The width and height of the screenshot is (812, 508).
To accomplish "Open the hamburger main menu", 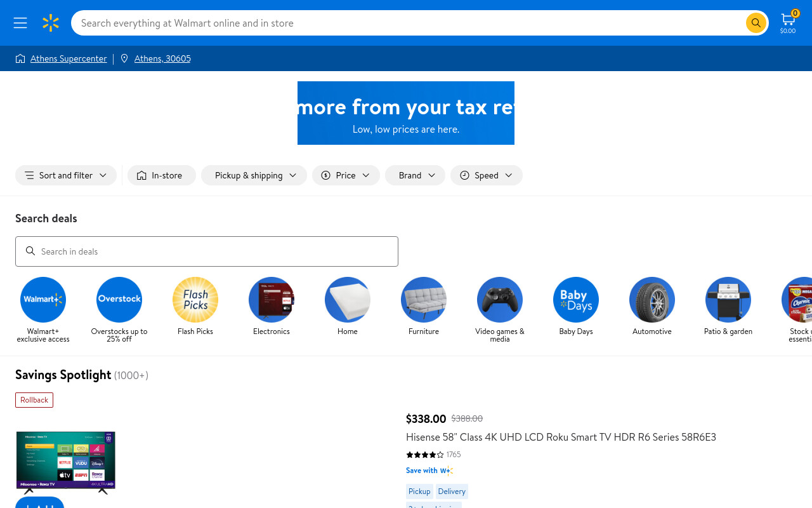I will tap(20, 23).
